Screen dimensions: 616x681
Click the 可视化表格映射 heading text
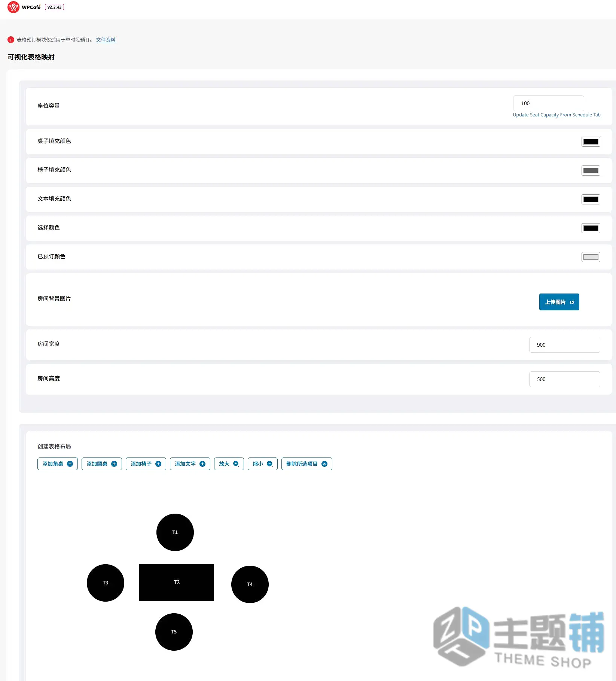[31, 57]
